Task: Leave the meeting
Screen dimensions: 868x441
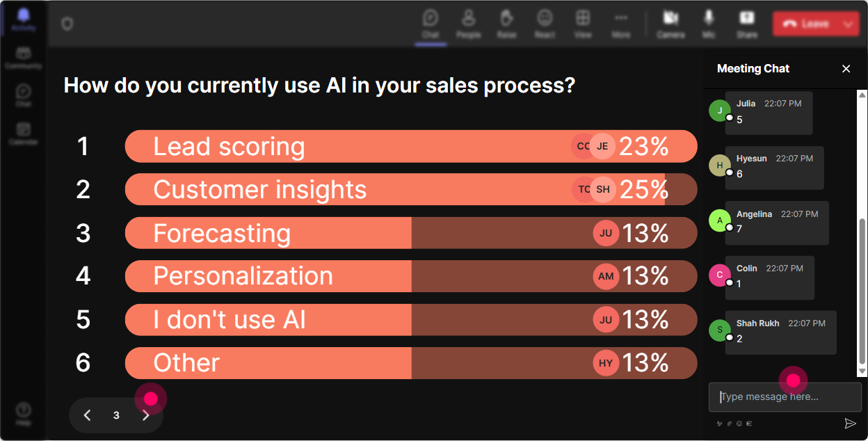Action: pyautogui.click(x=806, y=24)
